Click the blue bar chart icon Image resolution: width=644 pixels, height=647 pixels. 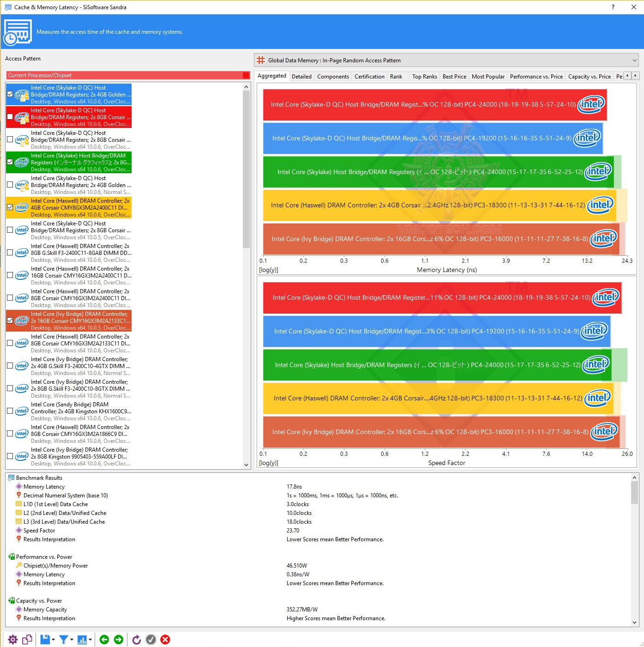point(82,640)
